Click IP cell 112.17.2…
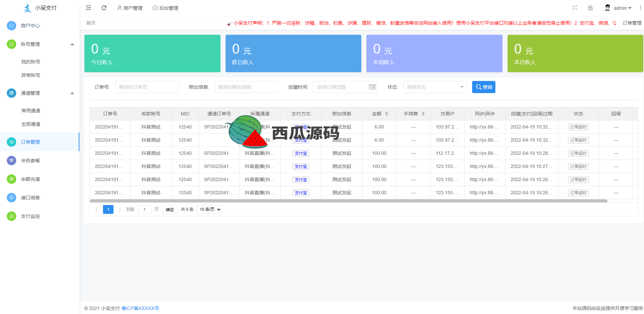Image resolution: width=644 pixels, height=314 pixels. [x=447, y=153]
